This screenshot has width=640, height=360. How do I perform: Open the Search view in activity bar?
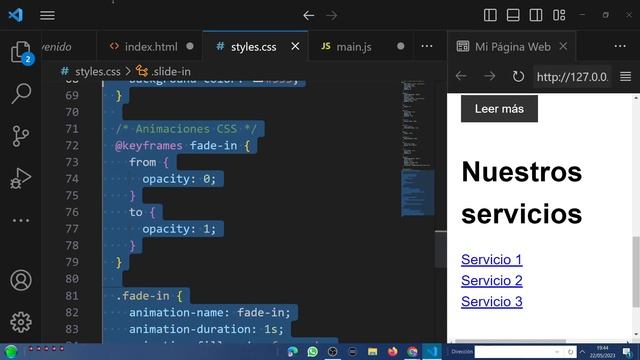pyautogui.click(x=21, y=93)
